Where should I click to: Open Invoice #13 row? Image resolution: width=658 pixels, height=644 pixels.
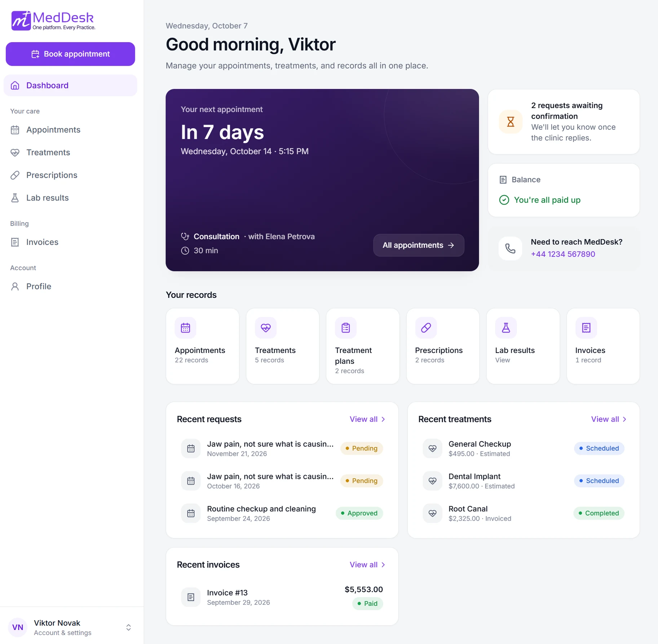click(x=282, y=597)
